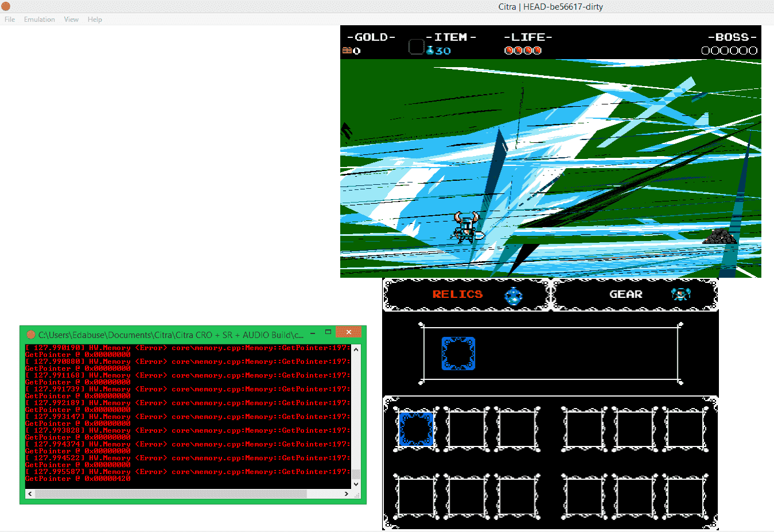Close the console window

(348, 332)
